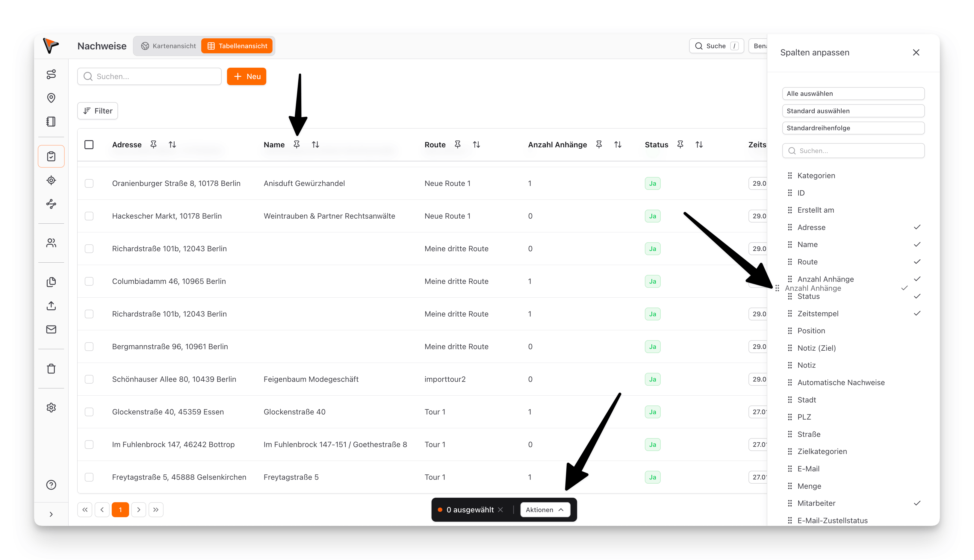Open settings gear in left sidebar
The width and height of the screenshot is (974, 560).
coord(51,407)
